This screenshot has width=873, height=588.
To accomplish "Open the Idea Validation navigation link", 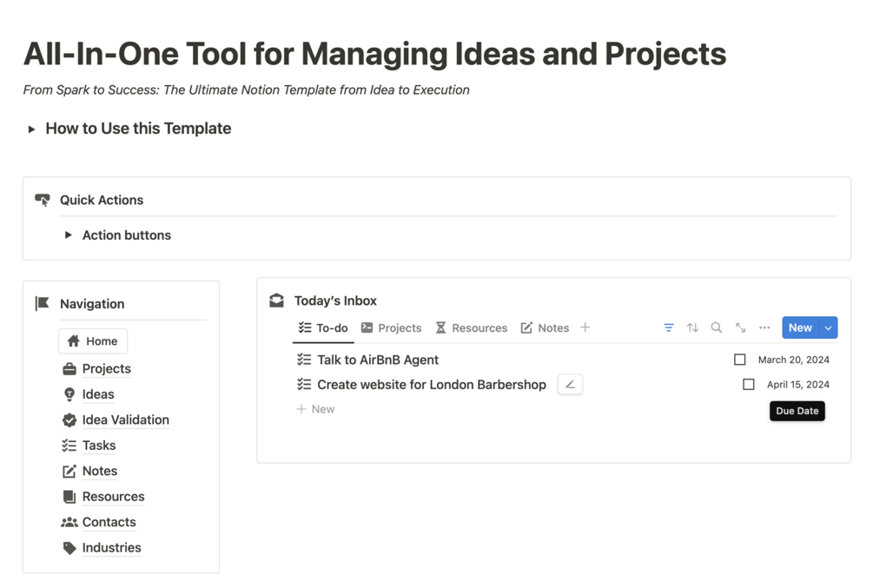I will pos(125,420).
